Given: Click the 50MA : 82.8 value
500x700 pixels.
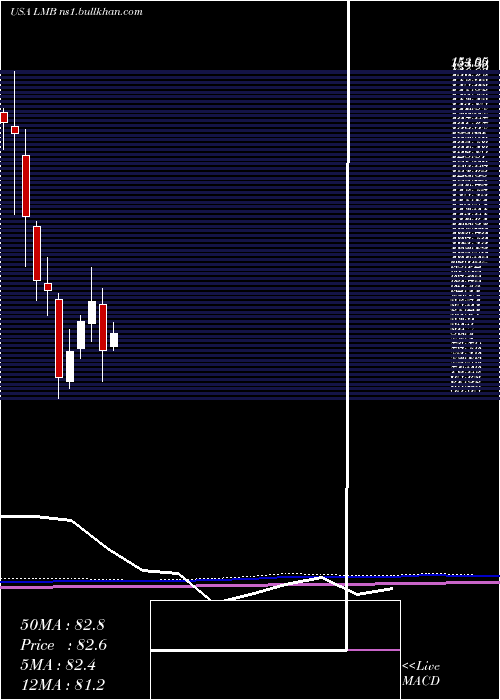Looking at the screenshot, I should [x=62, y=625].
